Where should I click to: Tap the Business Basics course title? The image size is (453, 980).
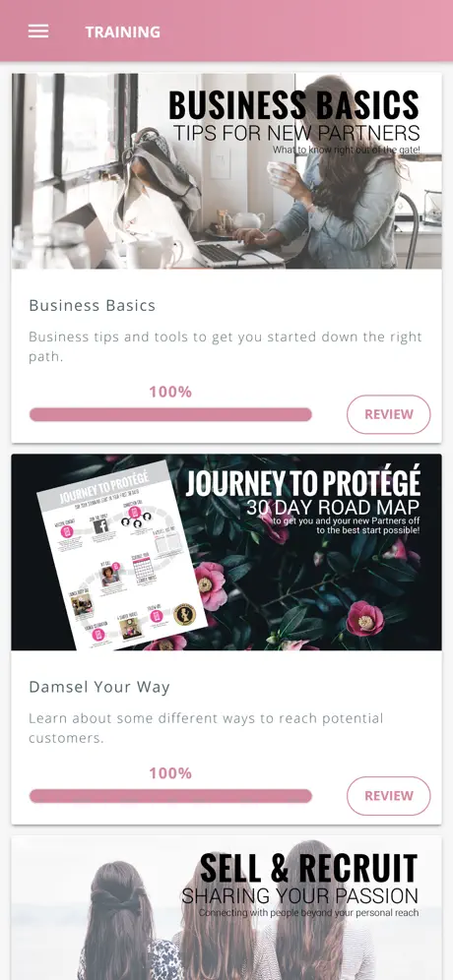point(92,306)
